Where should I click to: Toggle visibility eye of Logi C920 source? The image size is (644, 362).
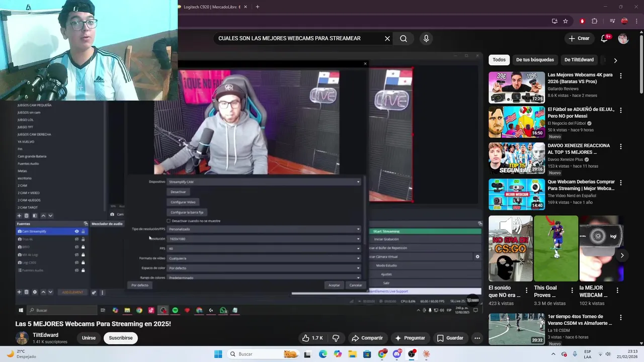coord(76,262)
